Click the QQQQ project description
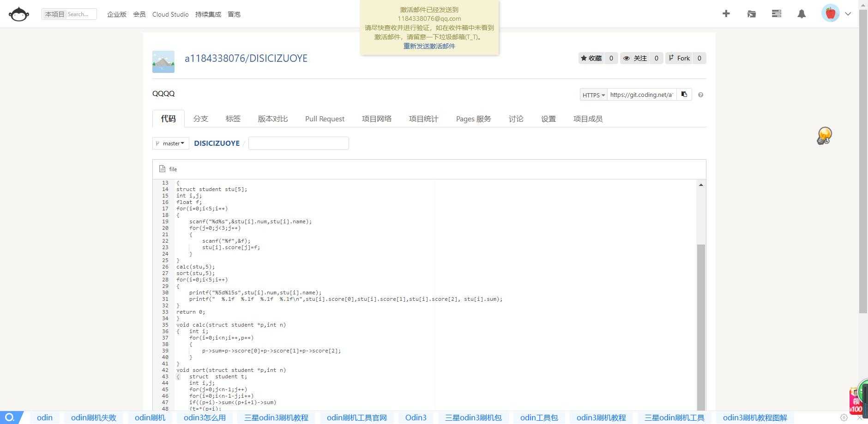 coord(163,94)
